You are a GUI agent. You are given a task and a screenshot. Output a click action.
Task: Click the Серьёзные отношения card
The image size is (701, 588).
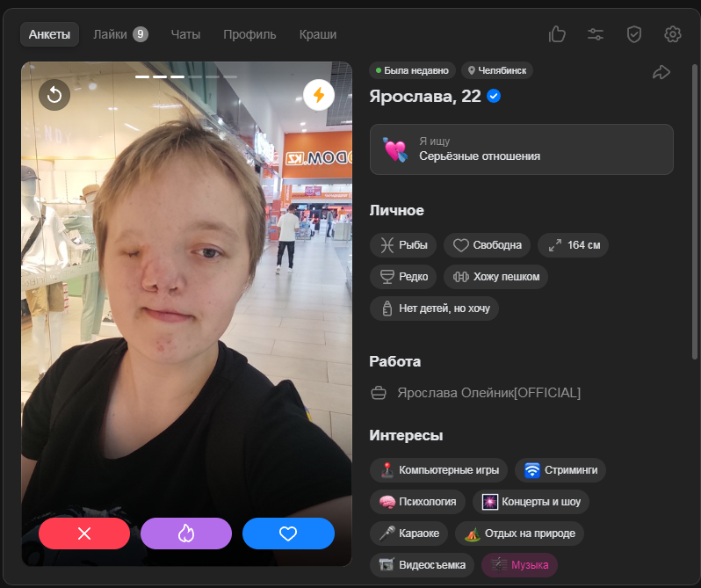tap(522, 149)
